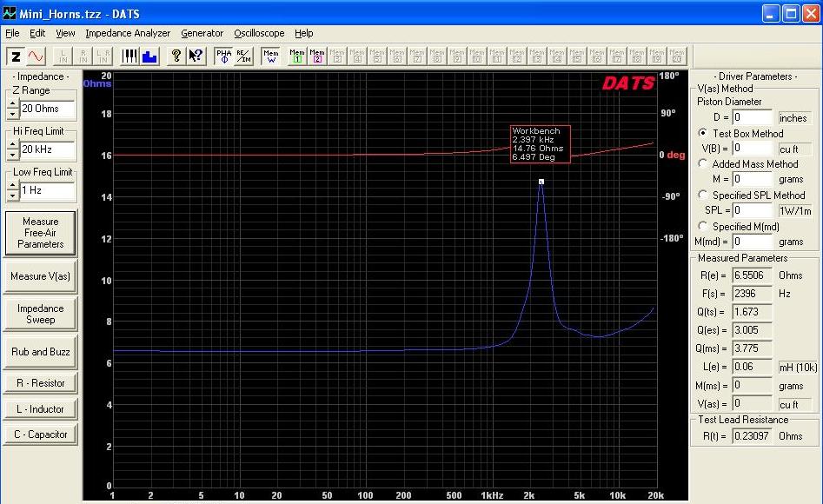
Task: Open the Help menu
Action: point(304,33)
